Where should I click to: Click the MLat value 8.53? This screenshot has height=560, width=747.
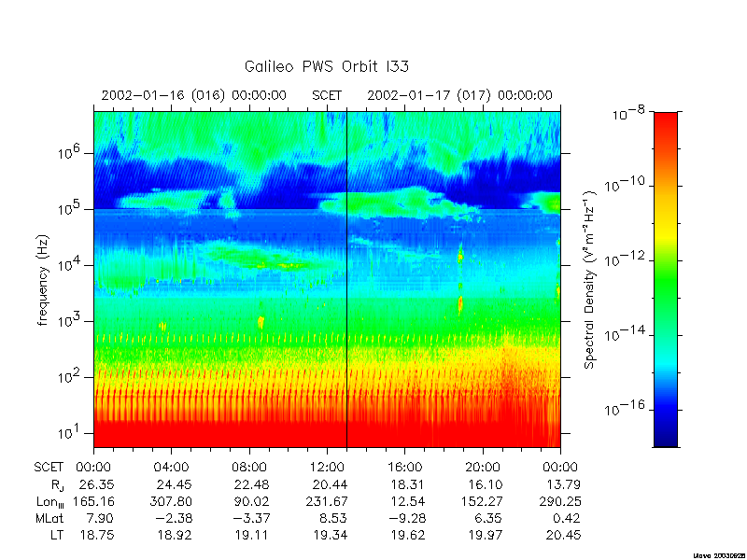pos(333,518)
